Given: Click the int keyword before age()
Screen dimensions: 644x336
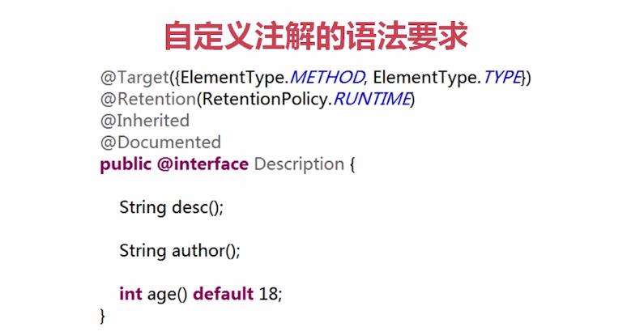Looking at the screenshot, I should pyautogui.click(x=130, y=294).
